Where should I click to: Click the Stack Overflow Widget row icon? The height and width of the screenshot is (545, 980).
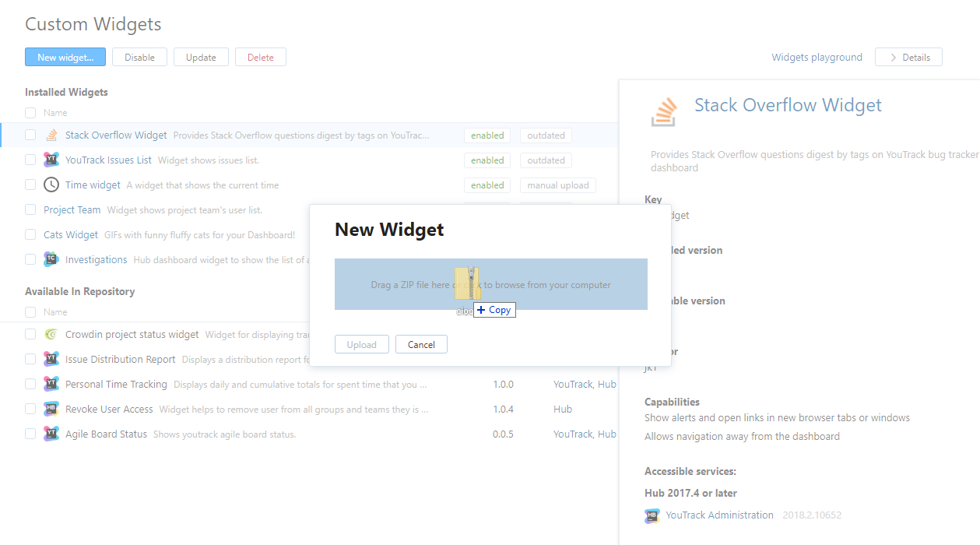(51, 135)
